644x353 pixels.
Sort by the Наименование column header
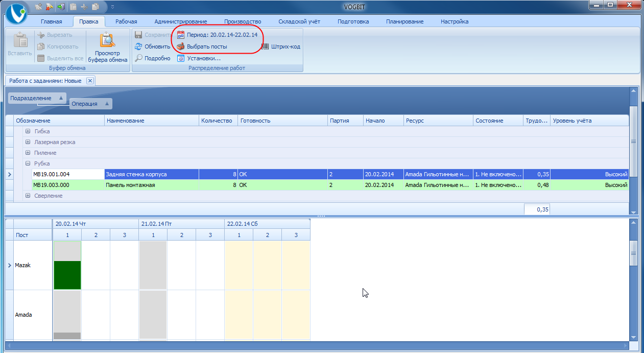(x=151, y=121)
